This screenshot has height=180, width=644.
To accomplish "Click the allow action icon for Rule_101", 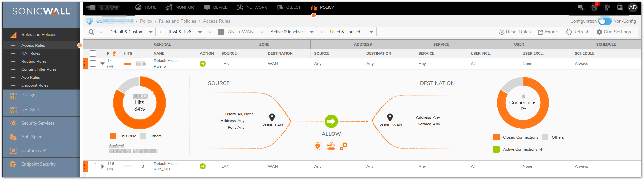I will 203,166.
